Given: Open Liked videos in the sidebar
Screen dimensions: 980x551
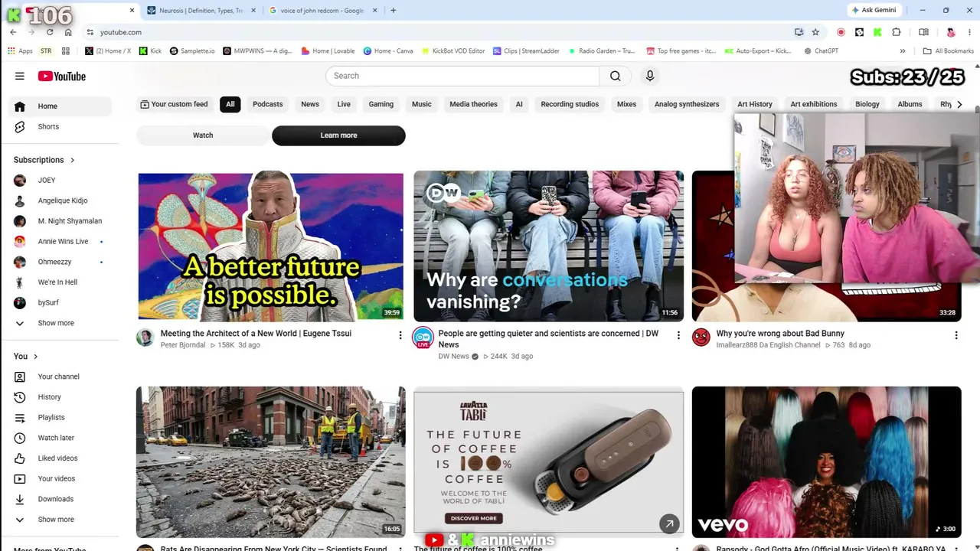Looking at the screenshot, I should pyautogui.click(x=61, y=458).
